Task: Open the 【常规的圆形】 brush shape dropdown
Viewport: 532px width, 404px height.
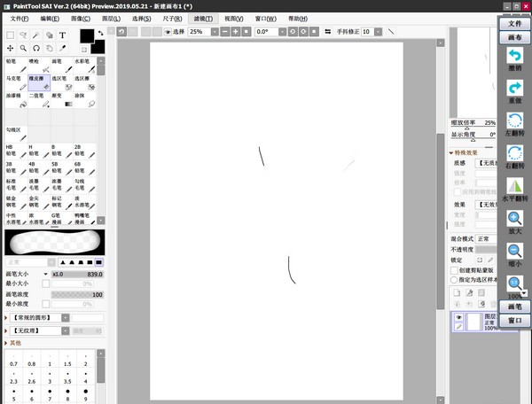Action: 66,318
